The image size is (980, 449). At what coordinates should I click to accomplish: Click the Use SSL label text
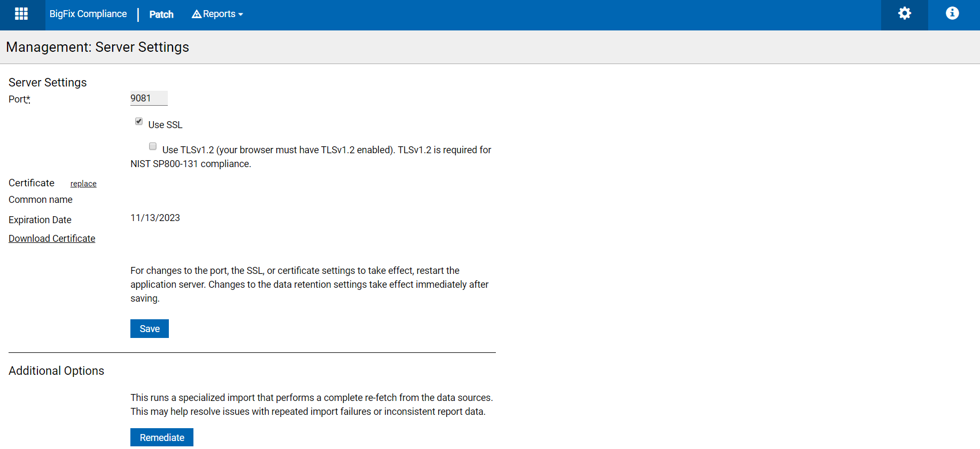(x=166, y=125)
